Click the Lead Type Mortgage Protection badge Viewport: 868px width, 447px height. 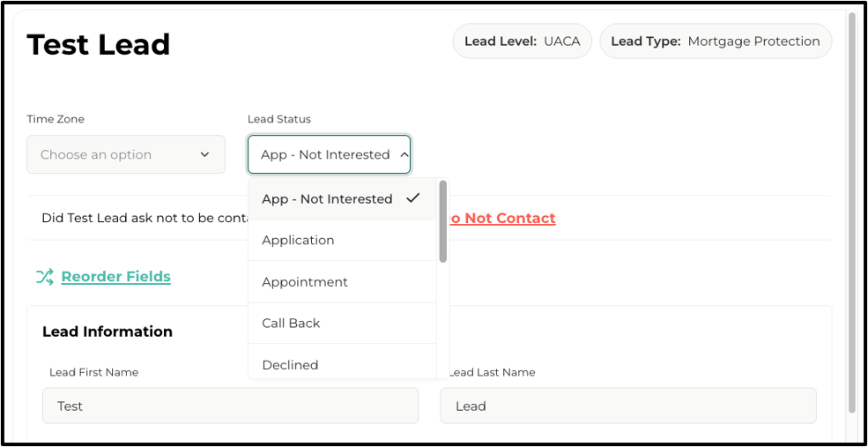[716, 41]
